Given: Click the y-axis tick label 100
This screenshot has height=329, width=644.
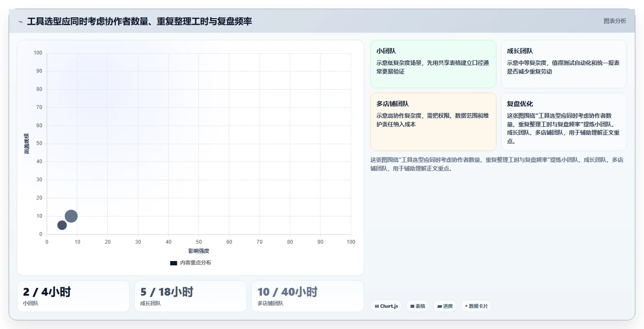Looking at the screenshot, I should click(x=38, y=53).
